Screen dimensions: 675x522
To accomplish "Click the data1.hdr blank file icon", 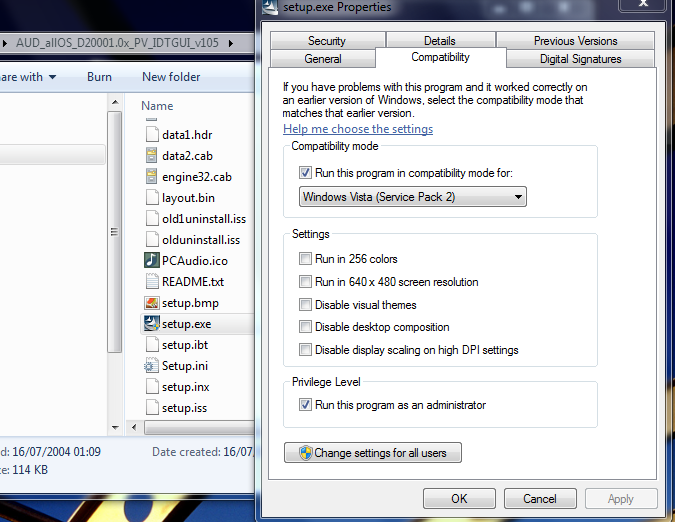I will click(152, 134).
